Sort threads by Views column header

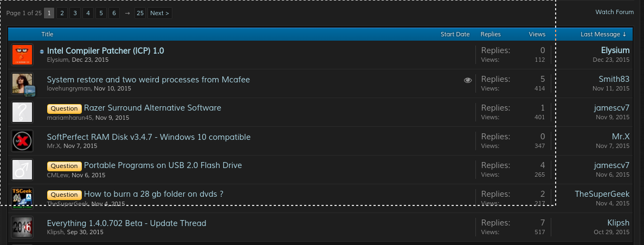point(537,34)
